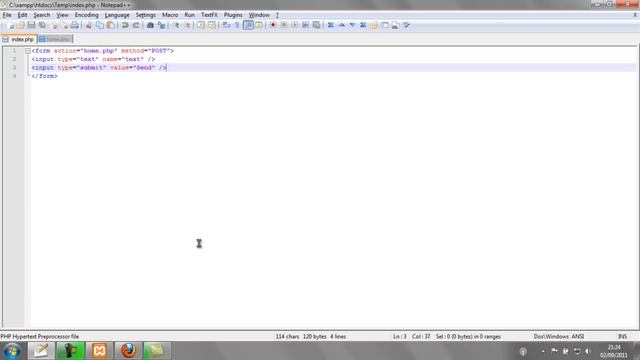
Task: Click the 'Dos\Windows' status bar entry
Action: (551, 337)
